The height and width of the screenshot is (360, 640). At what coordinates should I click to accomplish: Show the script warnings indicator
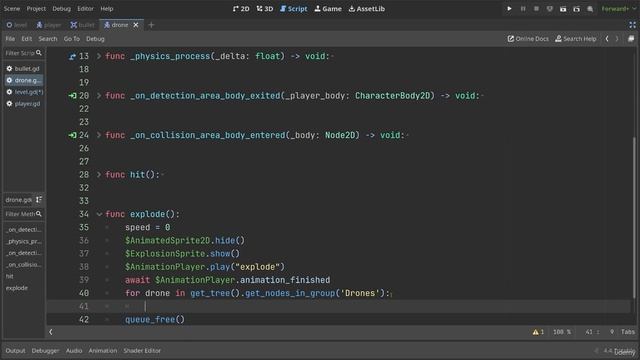point(538,332)
